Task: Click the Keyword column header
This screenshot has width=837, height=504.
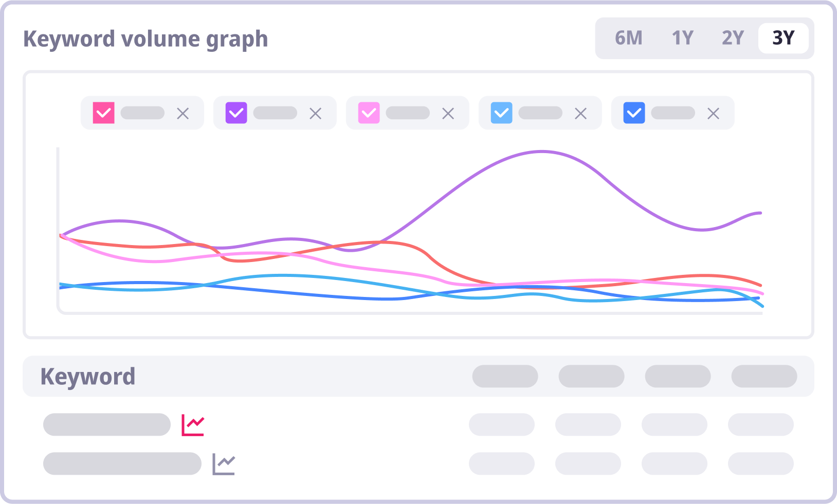Action: [88, 377]
